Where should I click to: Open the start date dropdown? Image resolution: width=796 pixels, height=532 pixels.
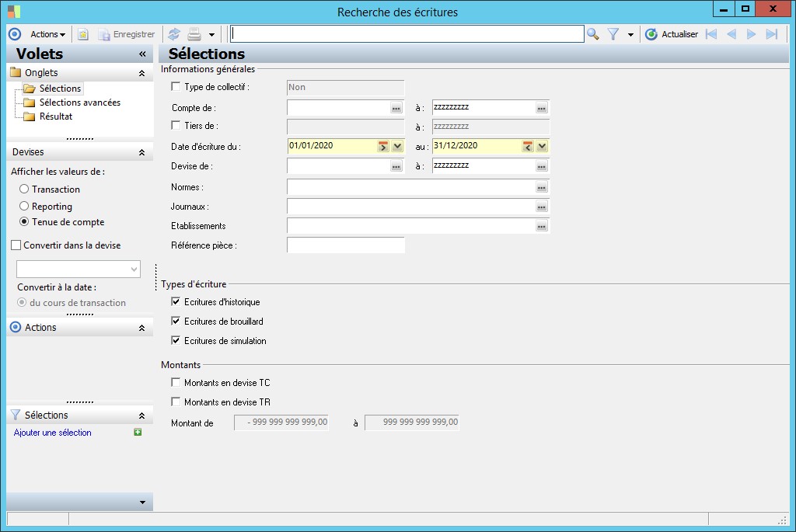pos(397,147)
